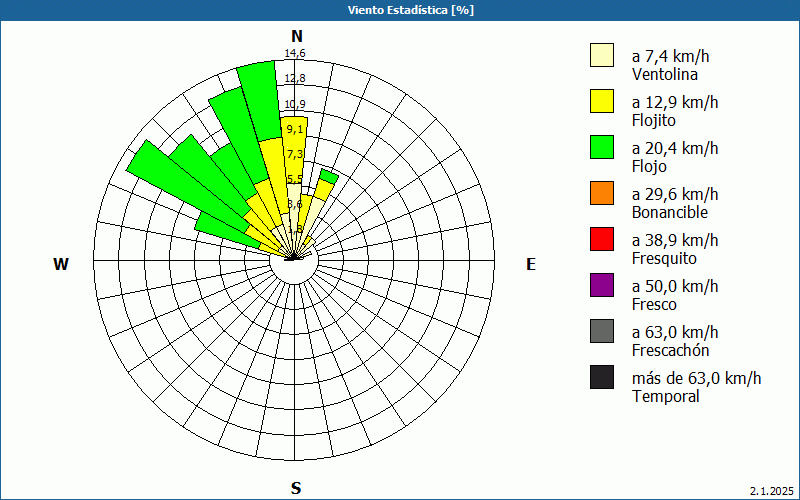Click the Frescachón gray legend swatch
The height and width of the screenshot is (500, 800).
(602, 331)
